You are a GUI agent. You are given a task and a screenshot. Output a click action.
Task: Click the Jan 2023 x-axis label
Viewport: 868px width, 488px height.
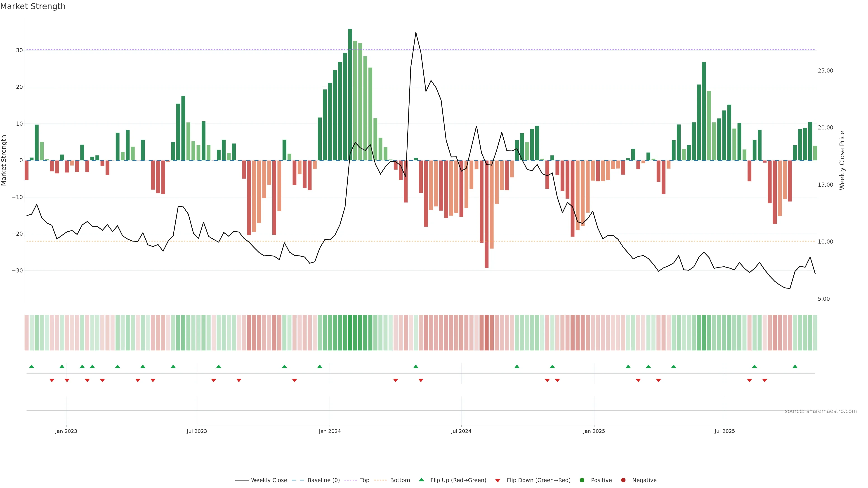pyautogui.click(x=66, y=431)
